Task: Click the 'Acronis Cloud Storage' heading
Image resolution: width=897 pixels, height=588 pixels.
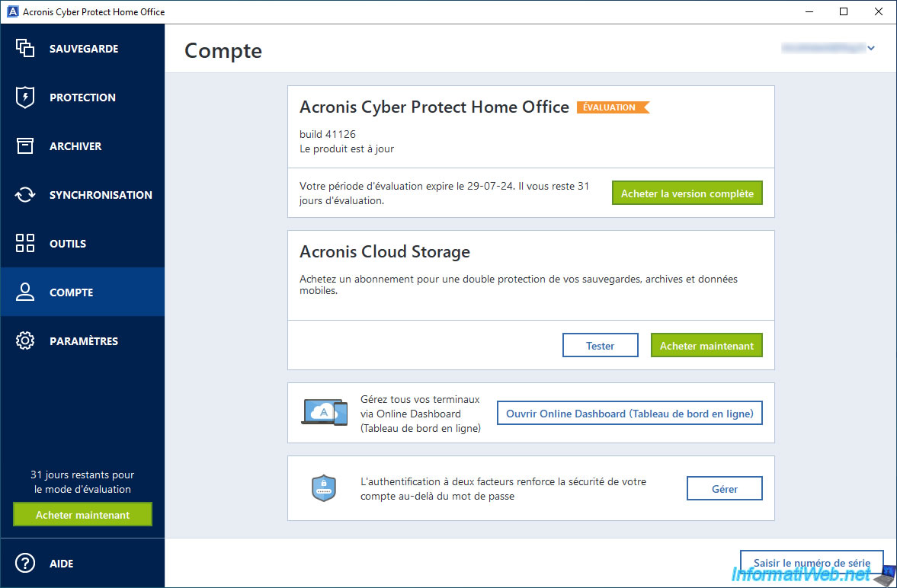Action: [384, 251]
